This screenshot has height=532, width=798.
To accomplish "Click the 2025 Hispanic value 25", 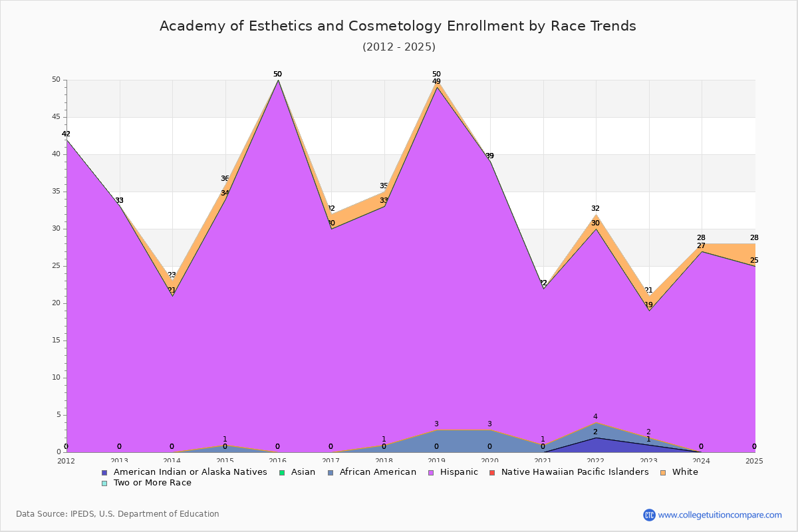I will click(x=754, y=261).
